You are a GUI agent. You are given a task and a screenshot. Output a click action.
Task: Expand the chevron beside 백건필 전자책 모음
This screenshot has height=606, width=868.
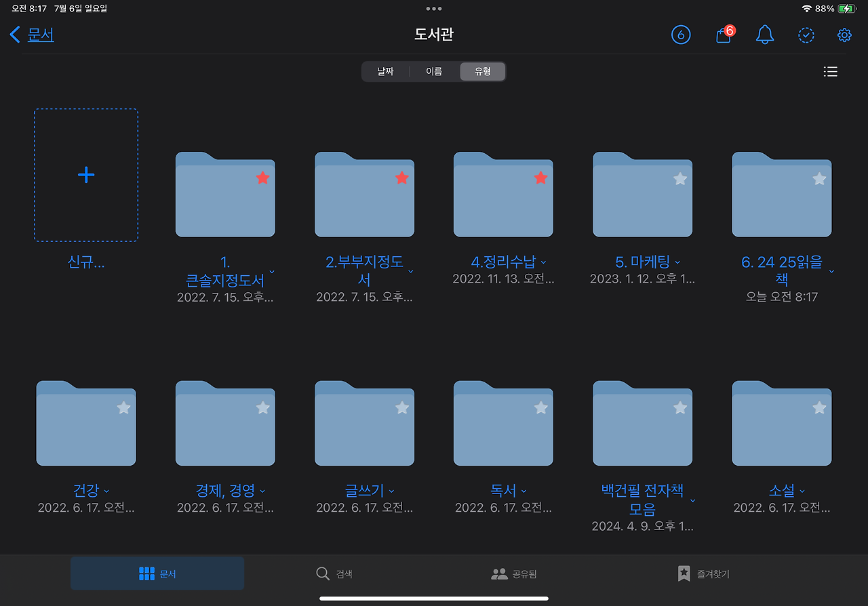[692, 500]
